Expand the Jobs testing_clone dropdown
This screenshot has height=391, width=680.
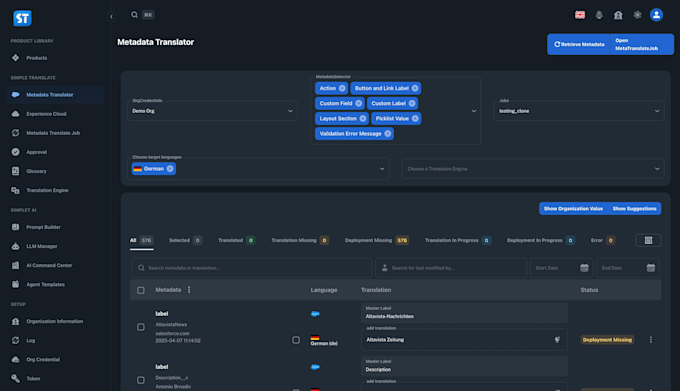pyautogui.click(x=579, y=111)
